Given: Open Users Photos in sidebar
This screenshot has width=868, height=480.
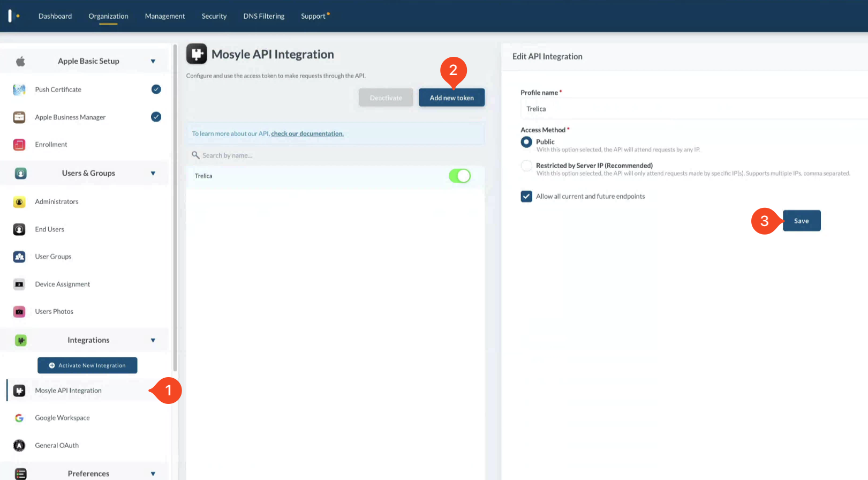Looking at the screenshot, I should (54, 311).
